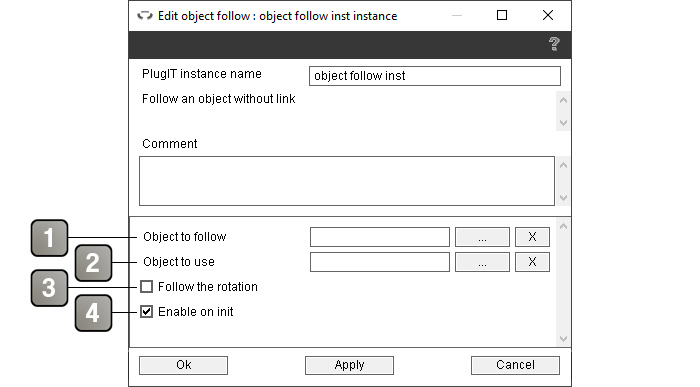The image size is (700, 387).
Task: Open the help question mark icon
Action: pos(554,44)
